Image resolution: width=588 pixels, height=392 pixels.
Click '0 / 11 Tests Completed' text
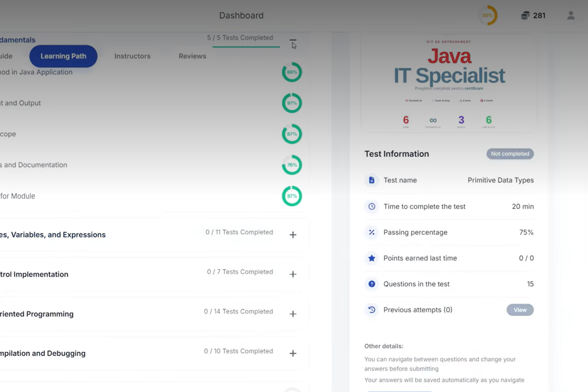(239, 232)
